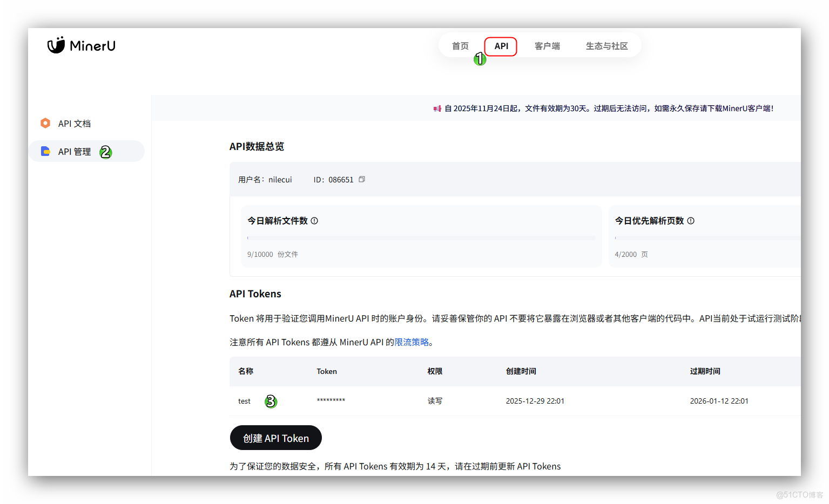The image size is (829, 504).
Task: Click the 4/2000 页 count
Action: tap(631, 254)
